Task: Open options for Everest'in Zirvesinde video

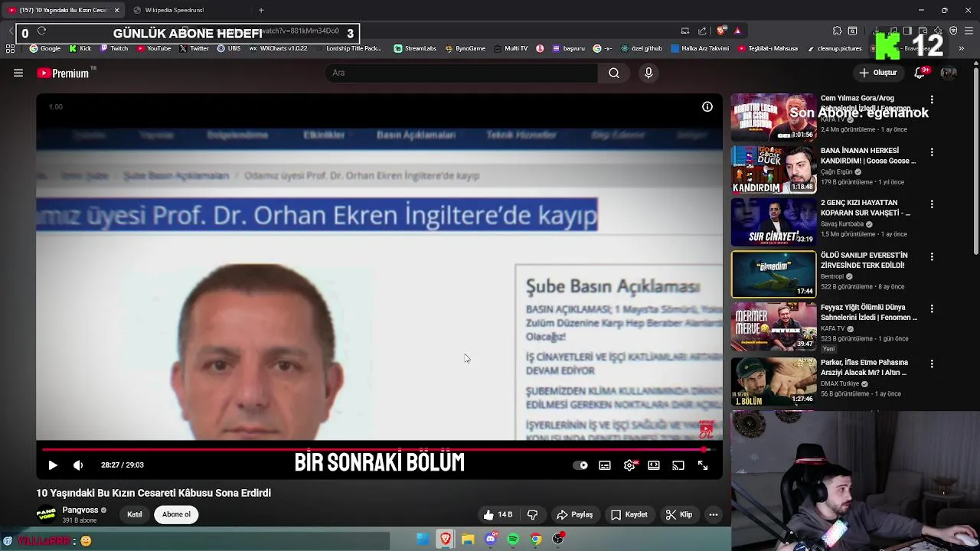Action: (x=932, y=256)
